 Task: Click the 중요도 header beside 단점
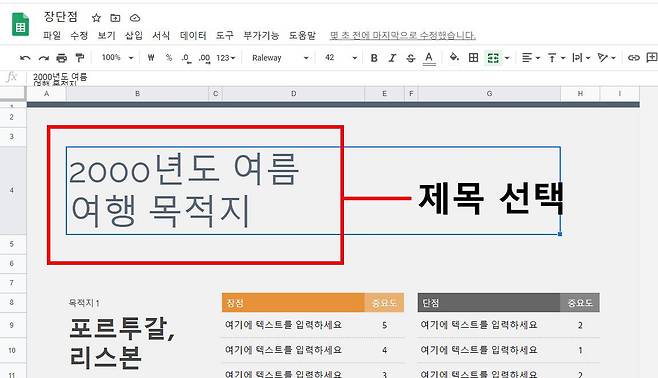click(580, 302)
